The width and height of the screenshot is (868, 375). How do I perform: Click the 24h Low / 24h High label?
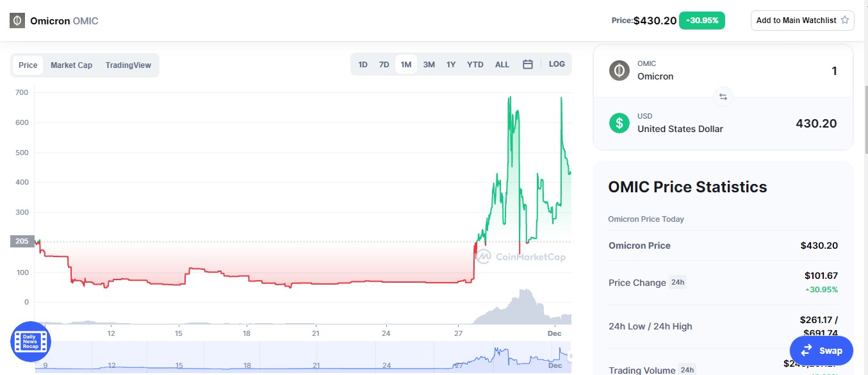point(650,326)
